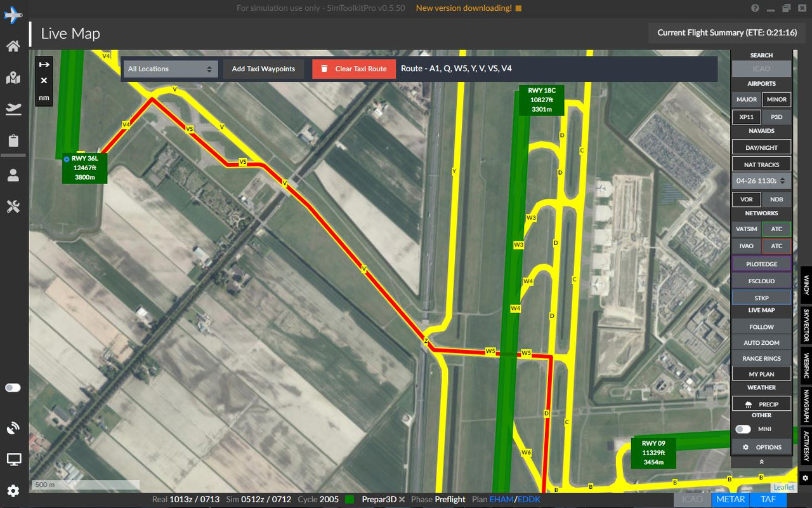Toggle IVAO ATC display
Screen dimensions: 812x508
point(776,246)
